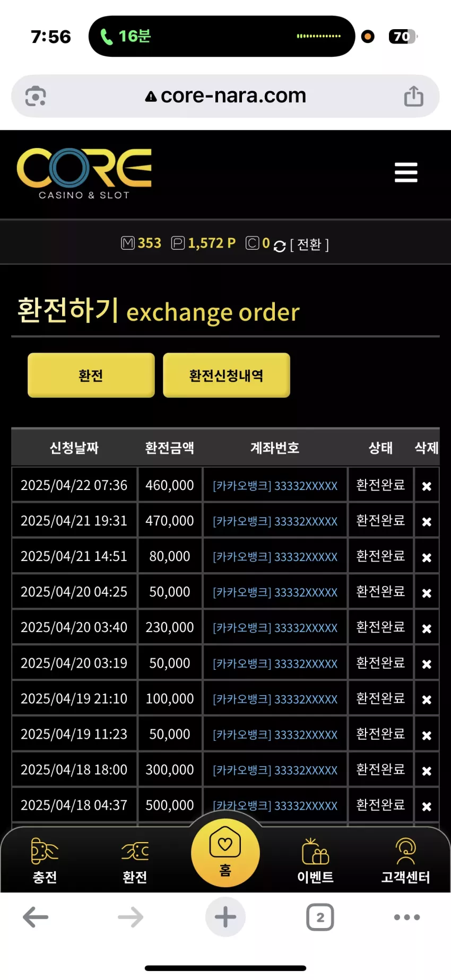Delete the 80,000 exchange entry
Viewport: 451px width, 980px height.
coord(427,557)
